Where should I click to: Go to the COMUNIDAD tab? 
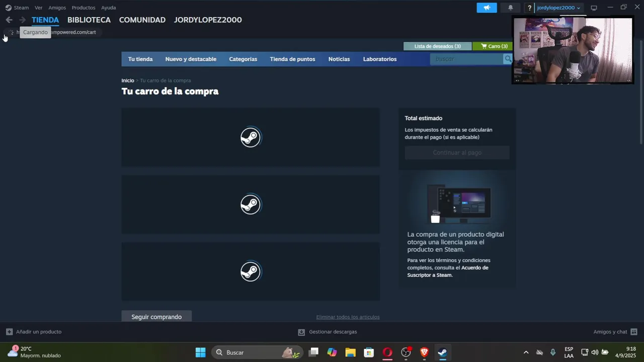142,20
